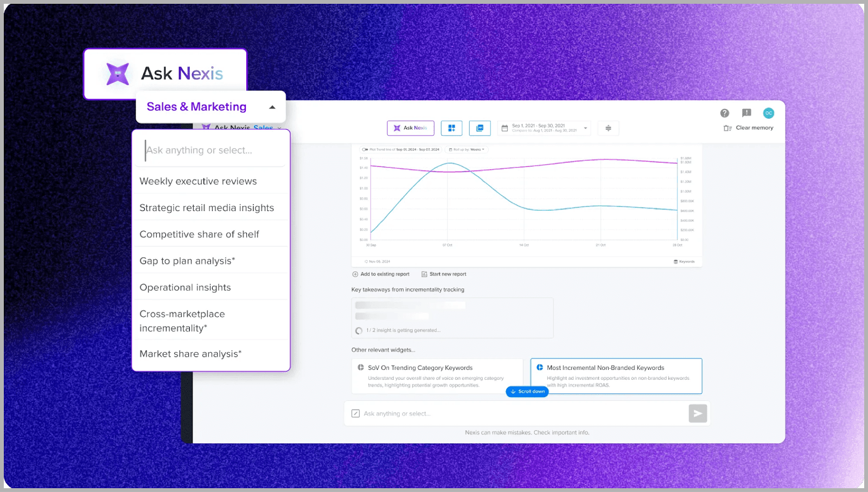Click the Ask Nexis toolbar button
The height and width of the screenshot is (492, 868).
(x=410, y=128)
